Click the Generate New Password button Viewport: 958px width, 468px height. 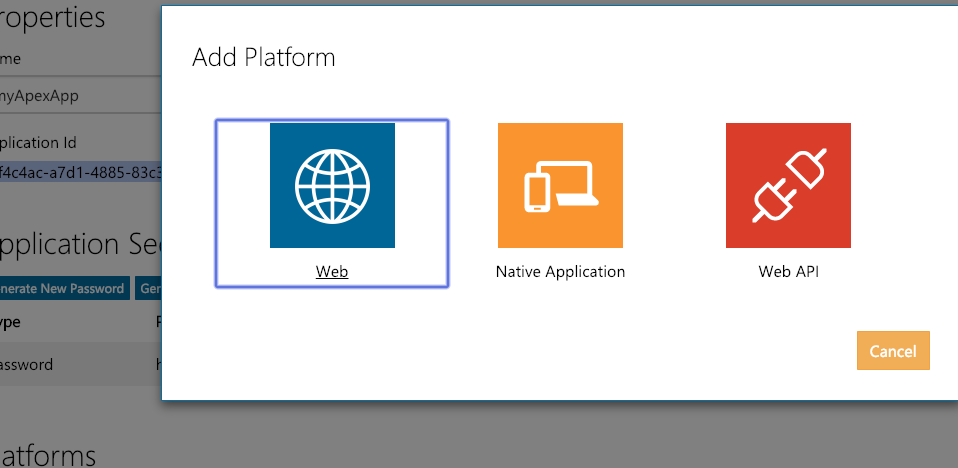pyautogui.click(x=65, y=288)
